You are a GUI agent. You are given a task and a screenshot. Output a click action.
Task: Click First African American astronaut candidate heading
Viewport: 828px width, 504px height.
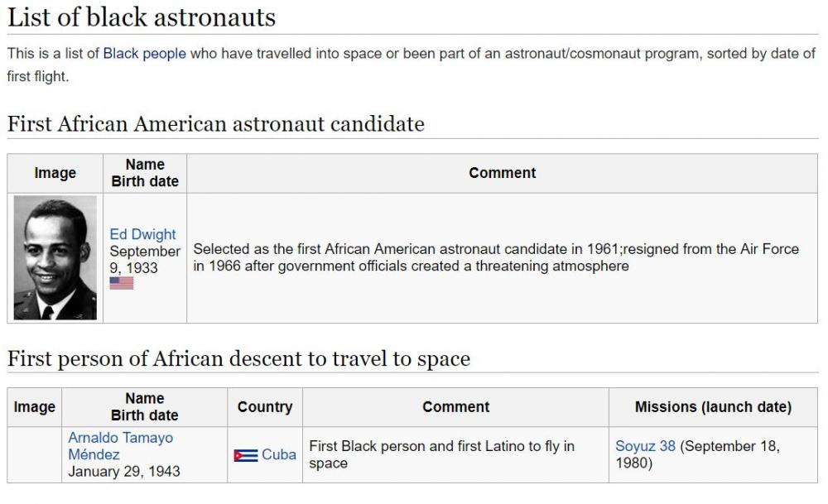point(216,124)
